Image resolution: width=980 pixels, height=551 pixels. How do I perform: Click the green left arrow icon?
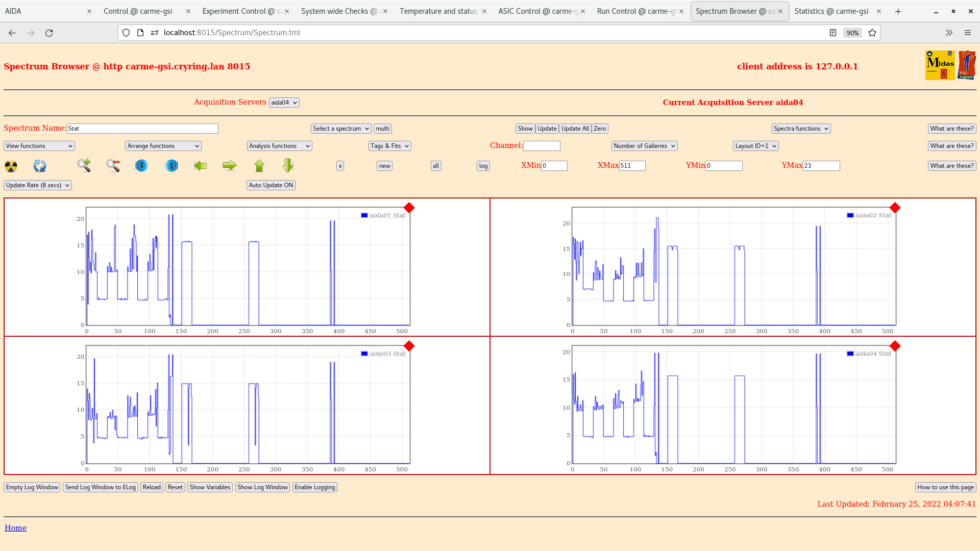[x=201, y=166]
